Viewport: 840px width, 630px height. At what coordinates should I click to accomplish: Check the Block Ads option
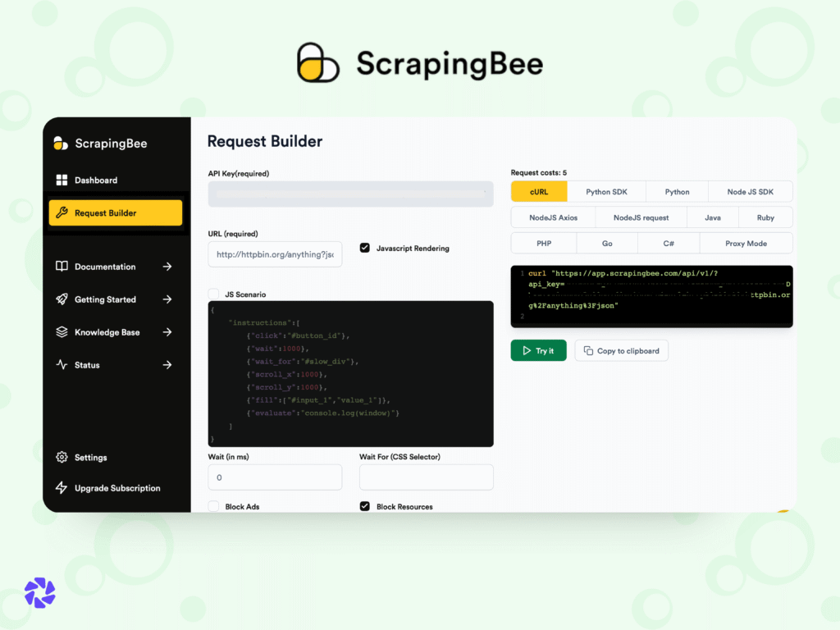click(x=213, y=506)
